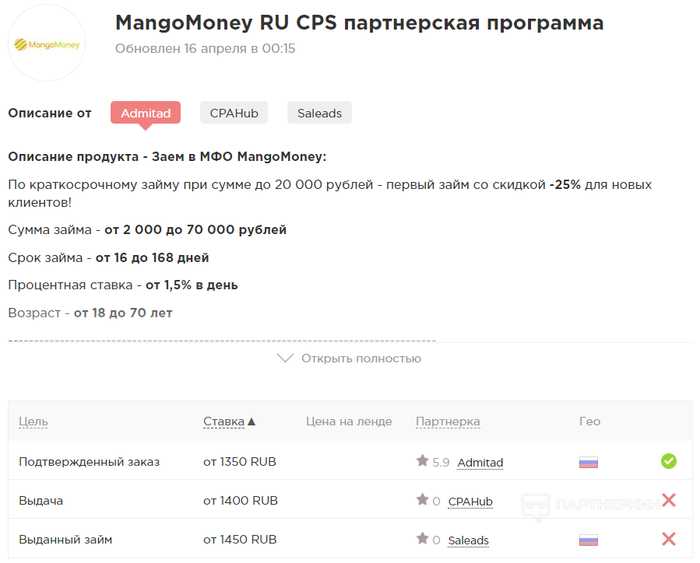Sort by the 'Ставка' column header

(x=224, y=421)
